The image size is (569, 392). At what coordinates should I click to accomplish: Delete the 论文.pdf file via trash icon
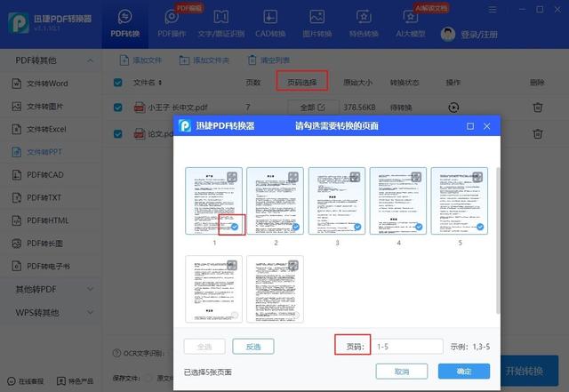(537, 134)
